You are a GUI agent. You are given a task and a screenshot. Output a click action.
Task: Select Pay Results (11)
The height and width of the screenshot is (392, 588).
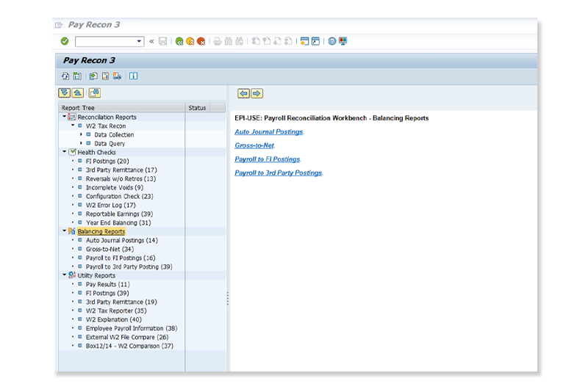point(107,284)
